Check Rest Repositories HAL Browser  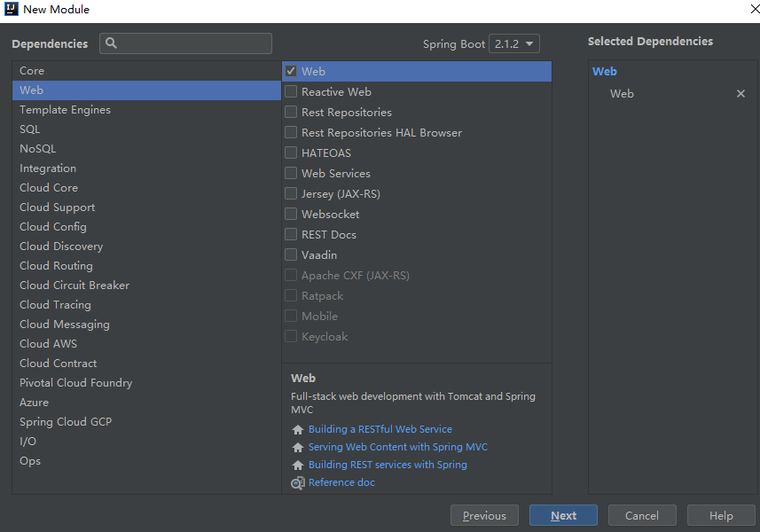(291, 132)
